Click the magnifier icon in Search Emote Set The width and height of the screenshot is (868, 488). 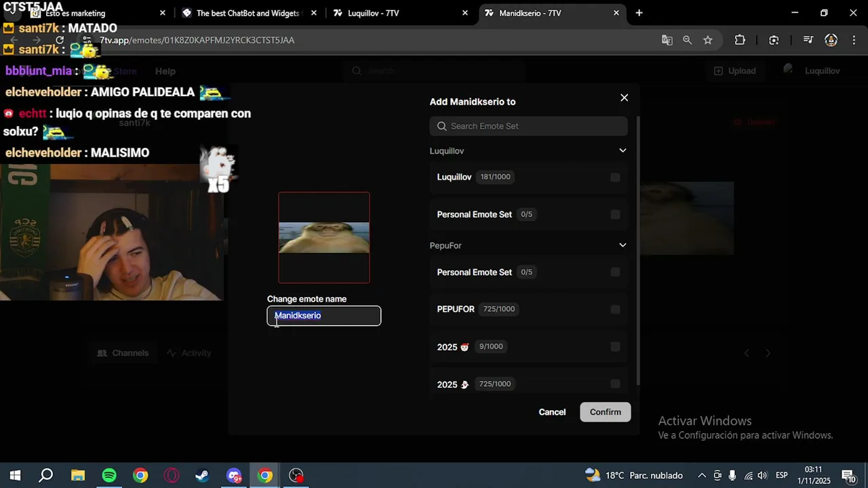pyautogui.click(x=442, y=126)
